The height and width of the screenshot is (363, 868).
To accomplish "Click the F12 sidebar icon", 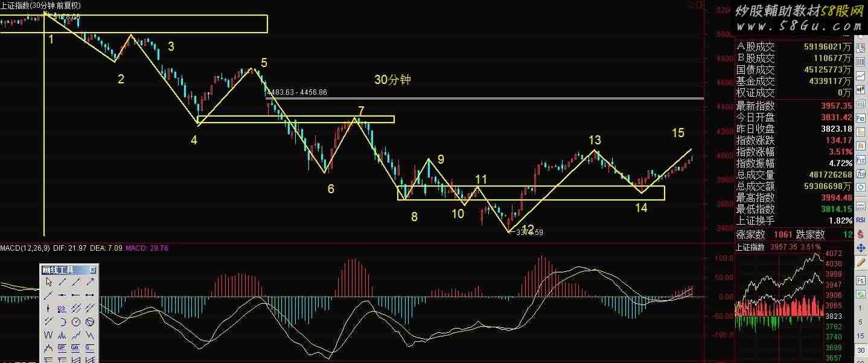I will (x=860, y=159).
